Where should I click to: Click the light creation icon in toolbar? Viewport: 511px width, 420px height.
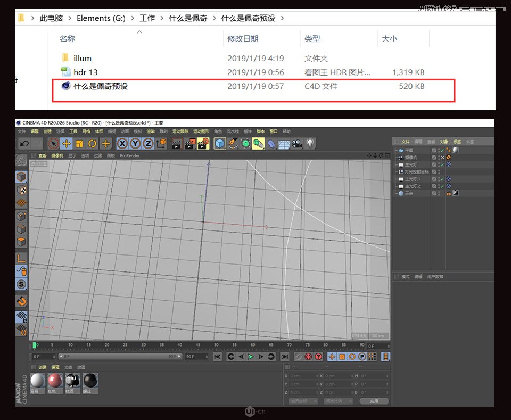pos(309,143)
